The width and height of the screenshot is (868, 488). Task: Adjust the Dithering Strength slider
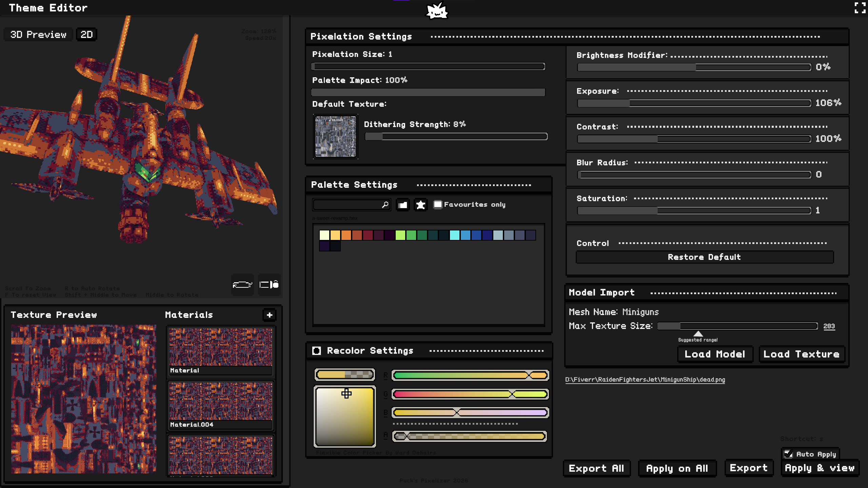pyautogui.click(x=456, y=137)
